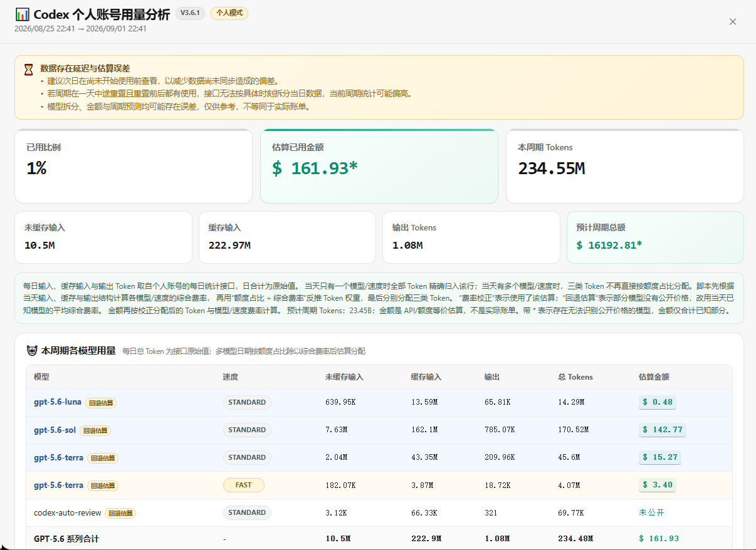
Task: Click the $ 161.93 total in 合计 row
Action: 659,539
